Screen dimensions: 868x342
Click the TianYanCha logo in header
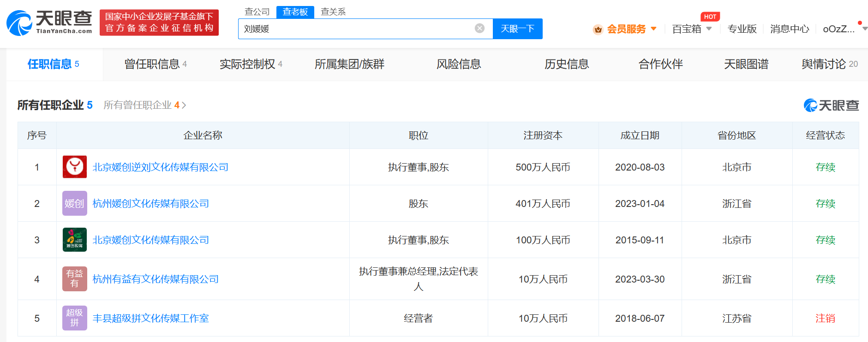coord(49,22)
